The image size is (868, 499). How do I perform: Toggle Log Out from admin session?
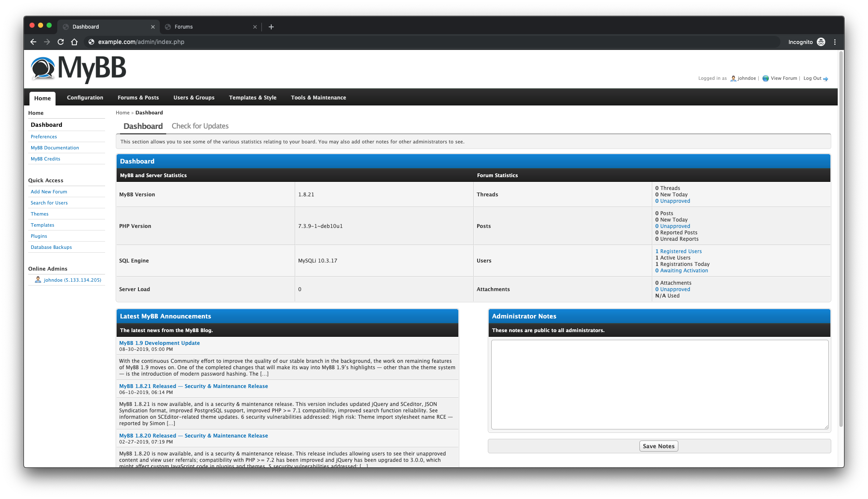coord(812,78)
